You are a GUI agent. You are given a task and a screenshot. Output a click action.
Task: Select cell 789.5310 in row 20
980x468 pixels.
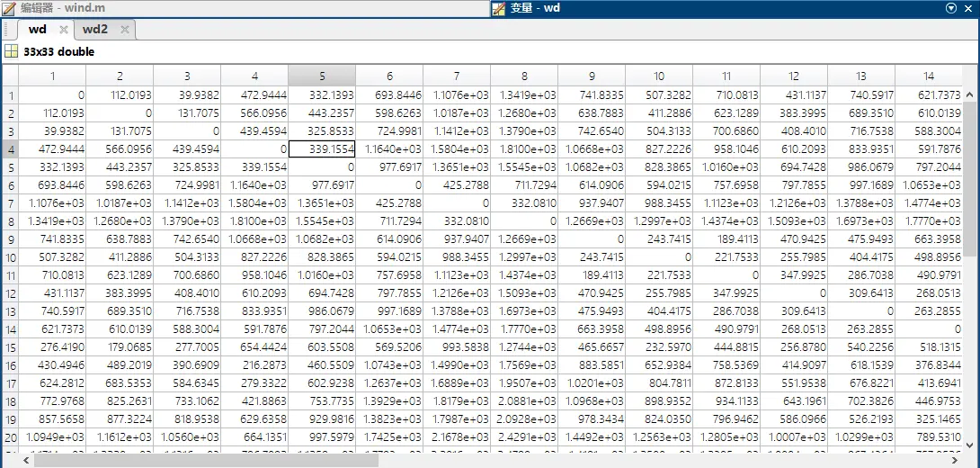pyautogui.click(x=929, y=437)
